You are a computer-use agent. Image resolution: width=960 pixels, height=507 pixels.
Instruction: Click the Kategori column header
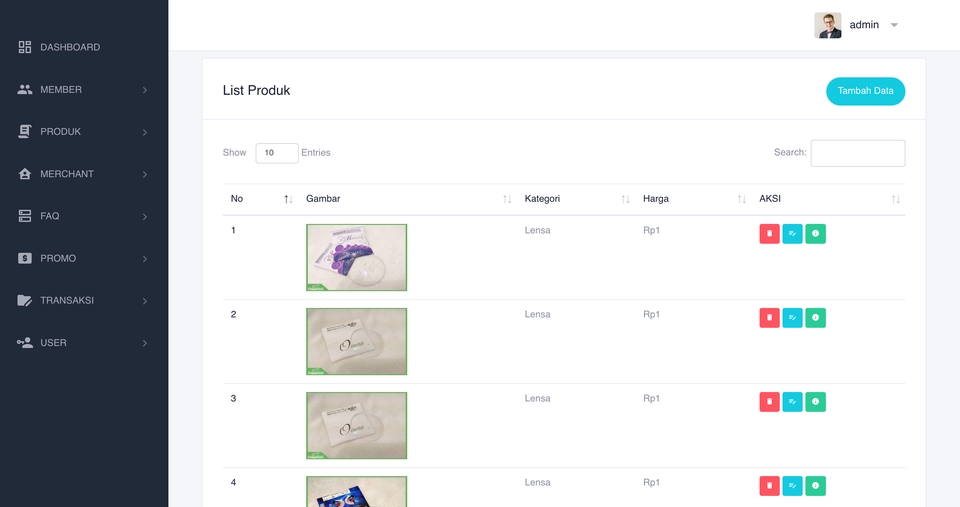pos(542,198)
